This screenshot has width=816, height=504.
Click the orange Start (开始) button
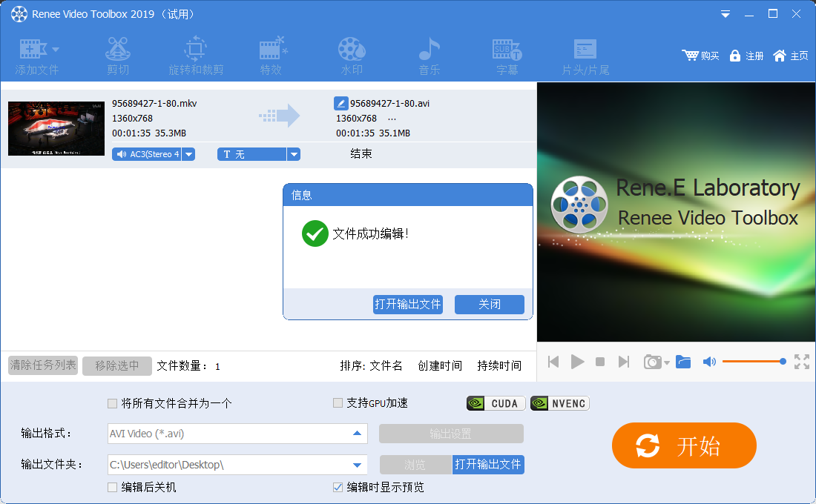point(684,445)
